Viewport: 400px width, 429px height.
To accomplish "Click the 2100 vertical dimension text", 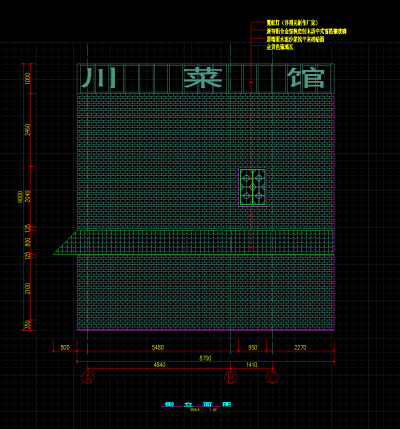I will click(x=28, y=288).
